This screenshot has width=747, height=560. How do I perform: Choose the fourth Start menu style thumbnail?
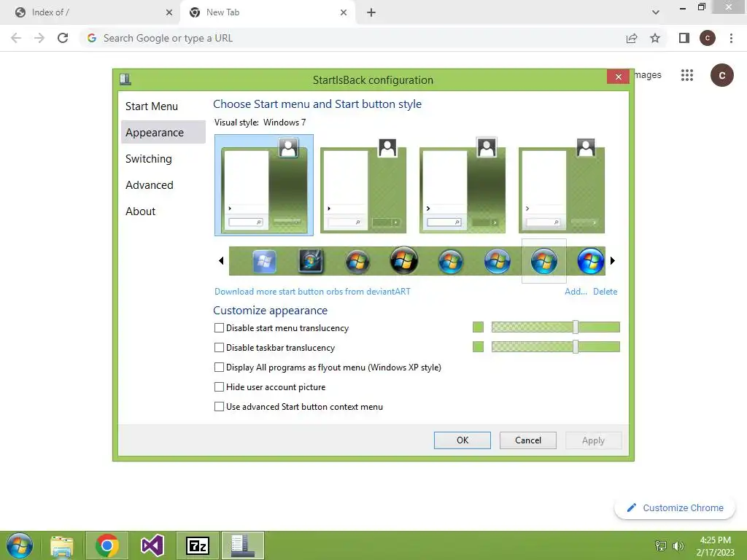click(561, 185)
